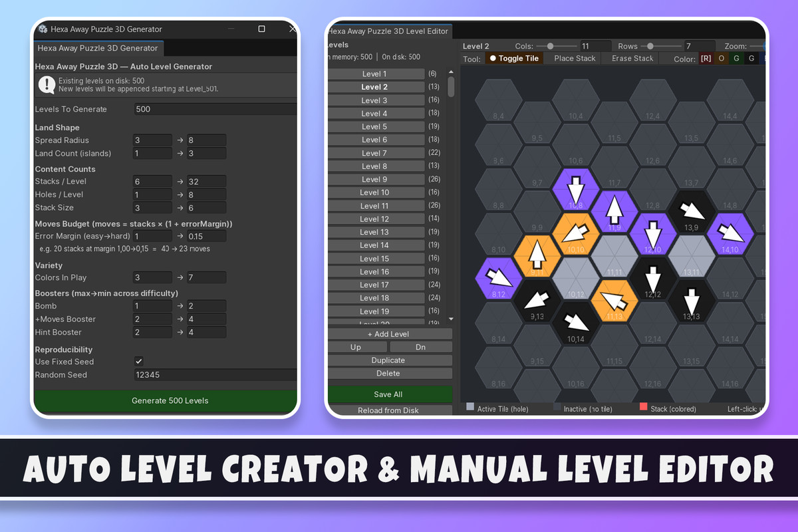798x532 pixels.
Task: Click the Rows value field showing 7
Action: click(x=700, y=47)
